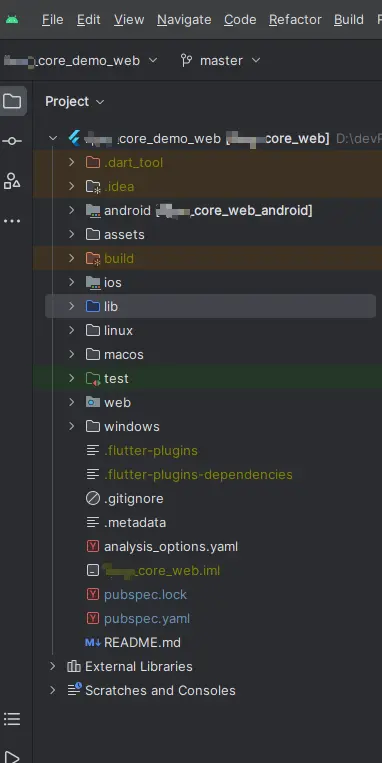The height and width of the screenshot is (763, 382).
Task: Click the android module folder icon
Action: 92,210
